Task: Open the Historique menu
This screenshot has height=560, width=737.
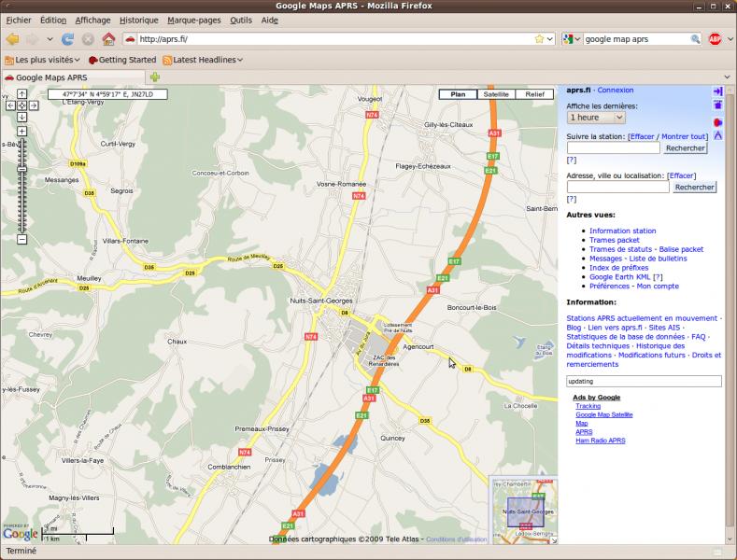Action: click(139, 21)
